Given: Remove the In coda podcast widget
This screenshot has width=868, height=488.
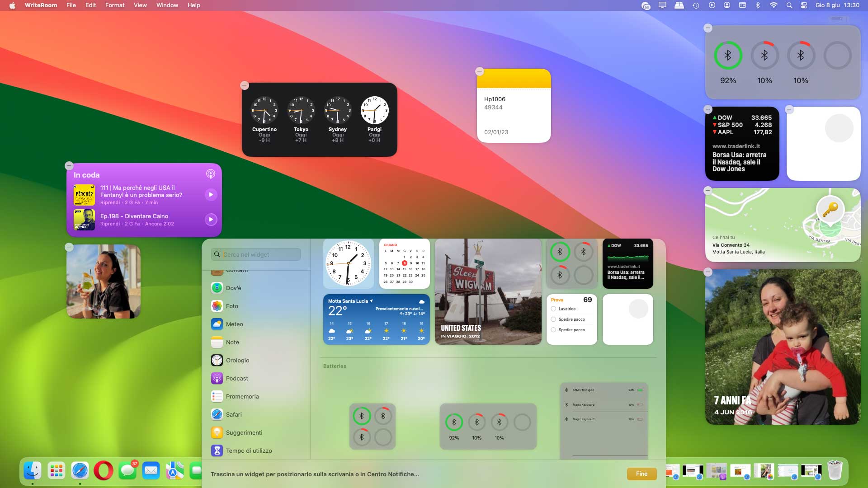Looking at the screenshot, I should click(69, 165).
